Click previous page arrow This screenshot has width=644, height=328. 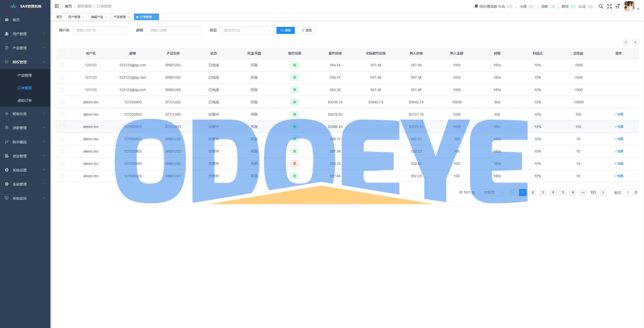click(512, 193)
